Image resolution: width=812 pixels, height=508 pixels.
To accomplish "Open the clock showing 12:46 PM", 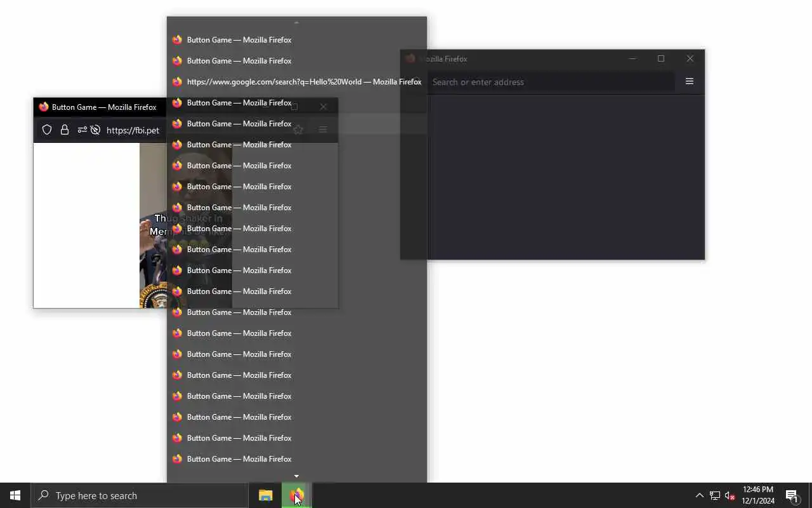I will click(x=758, y=495).
